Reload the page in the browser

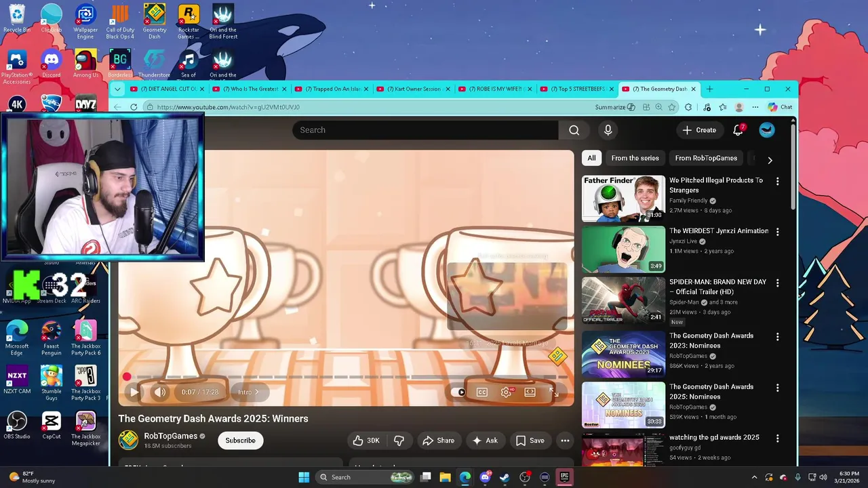point(134,107)
